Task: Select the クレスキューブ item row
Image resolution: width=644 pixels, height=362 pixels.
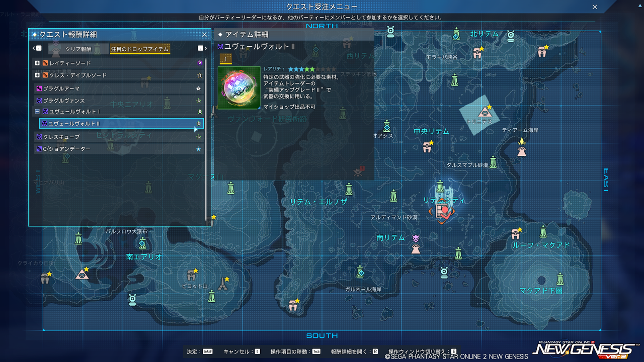Action: tap(119, 137)
